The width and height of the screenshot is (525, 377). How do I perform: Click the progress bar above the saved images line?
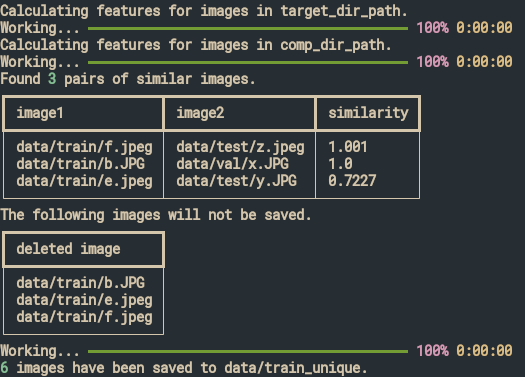[248, 352]
